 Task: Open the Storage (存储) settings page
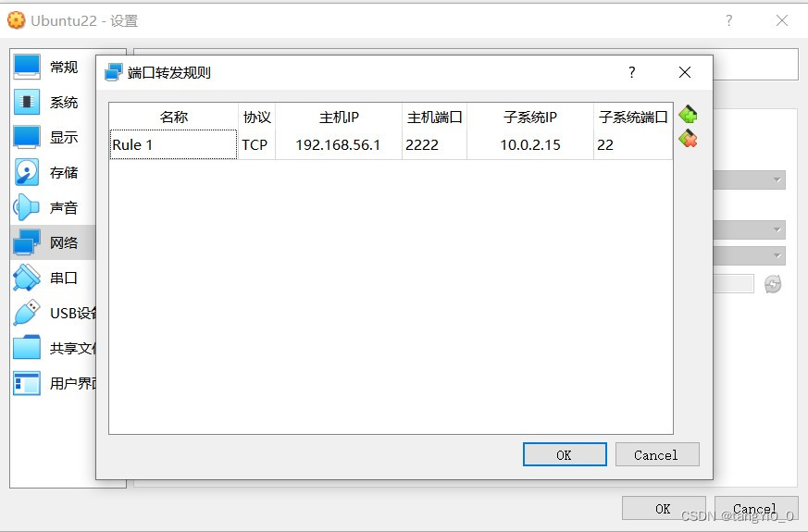(x=53, y=172)
